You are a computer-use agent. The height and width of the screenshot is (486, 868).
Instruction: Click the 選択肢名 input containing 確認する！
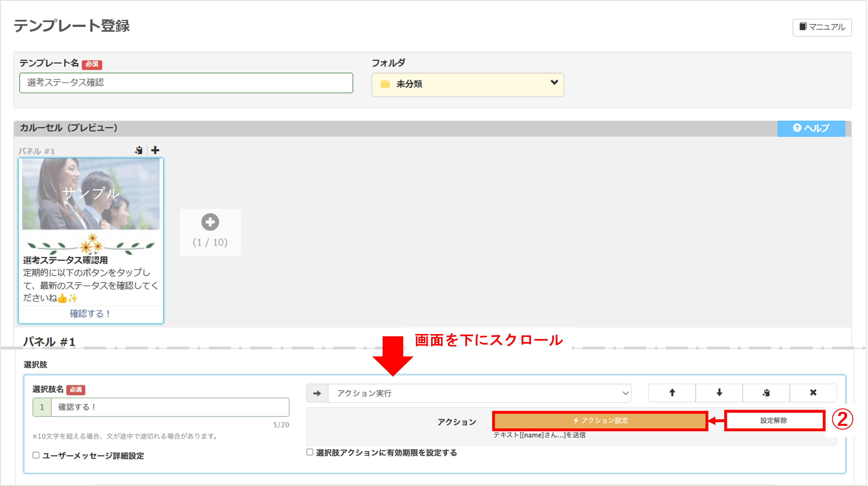[x=170, y=407]
